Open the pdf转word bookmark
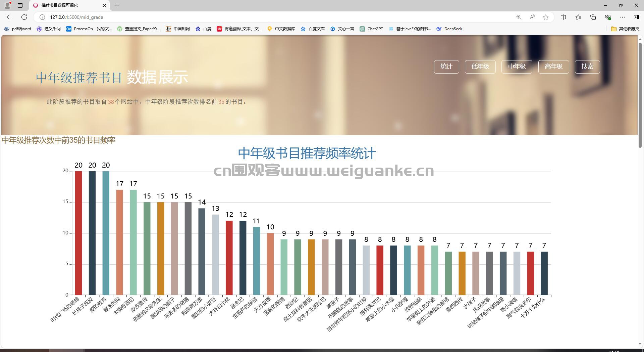This screenshot has width=644, height=352. (x=17, y=29)
